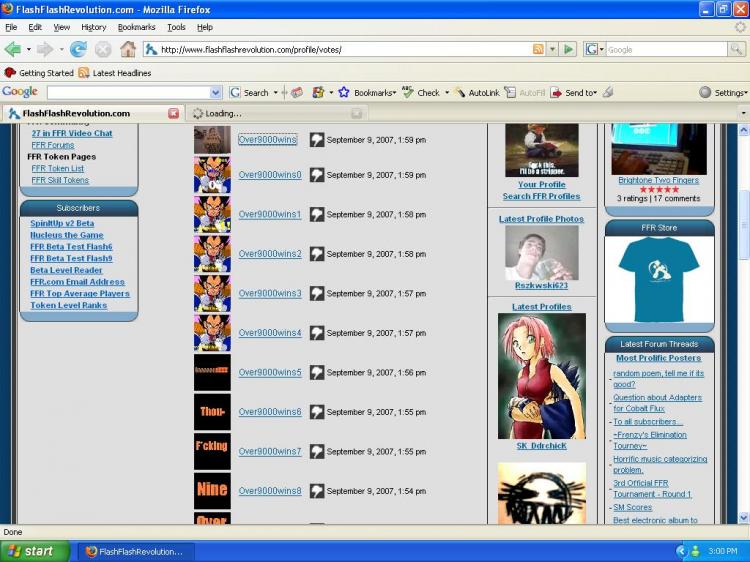Click the vote icon next to Over9000wins6
The image size is (750, 562).
(x=317, y=412)
